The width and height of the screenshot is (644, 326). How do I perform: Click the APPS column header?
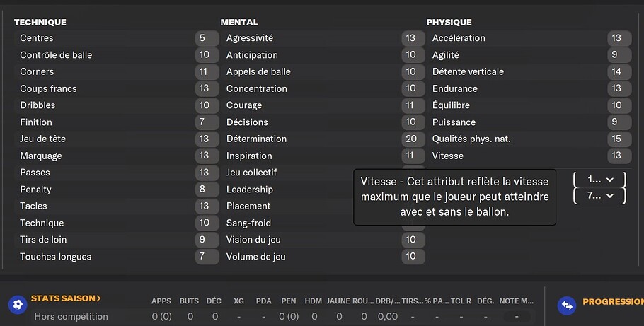click(161, 301)
